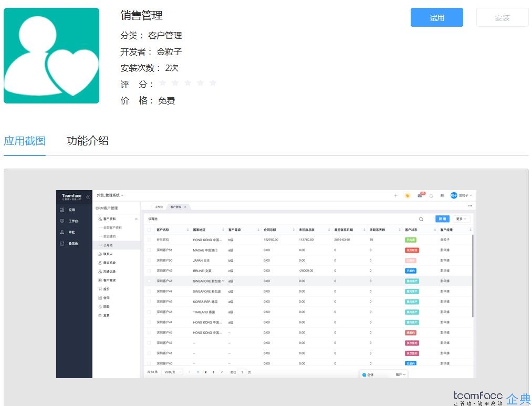Close the 客户资料 tab in the preview
Screen dimensions: 532x406
(185, 207)
